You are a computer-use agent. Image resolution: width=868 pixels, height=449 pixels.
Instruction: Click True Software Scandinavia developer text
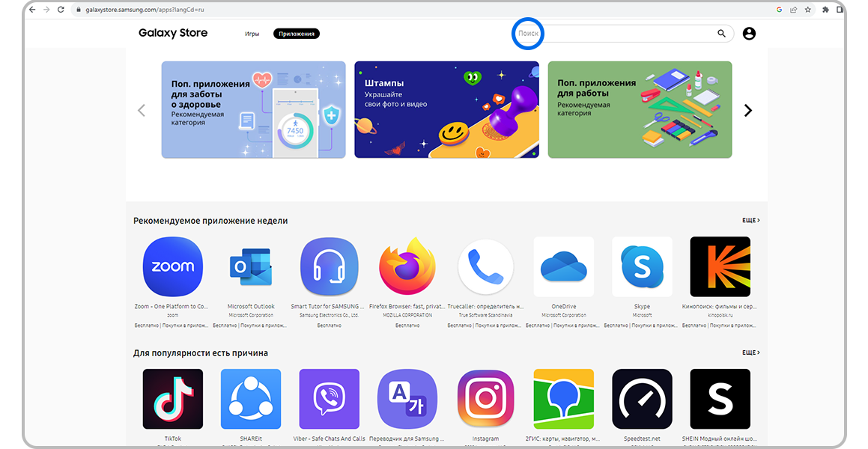point(485,315)
